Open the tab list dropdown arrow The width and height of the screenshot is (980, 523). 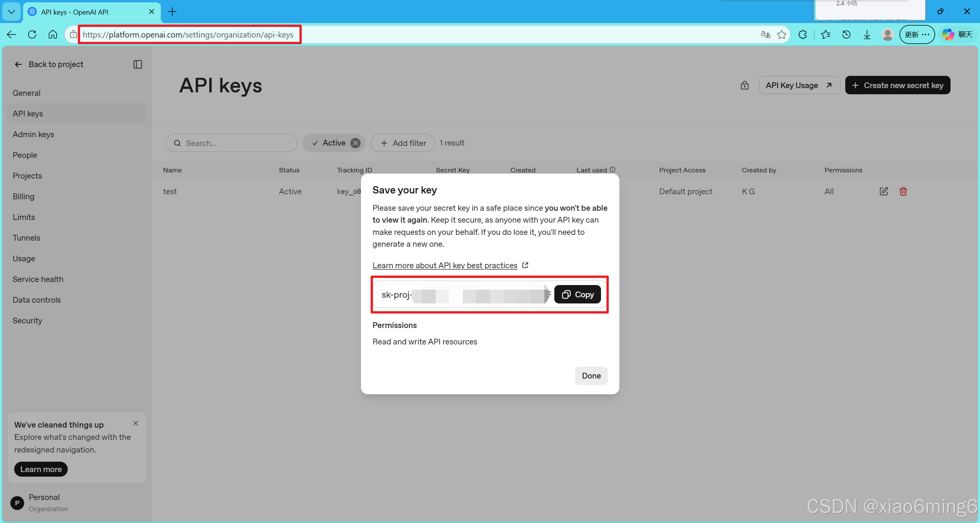tap(11, 11)
